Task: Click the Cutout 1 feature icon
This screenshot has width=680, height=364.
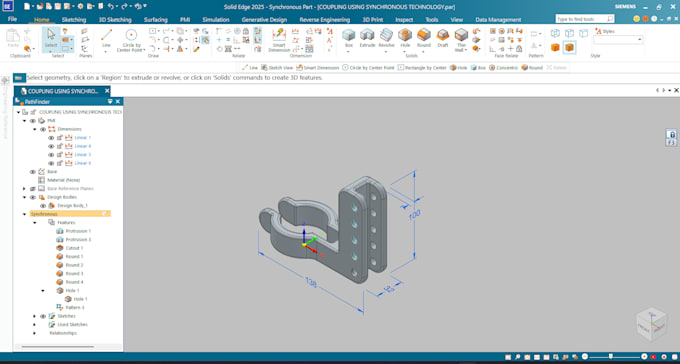Action: tap(60, 248)
